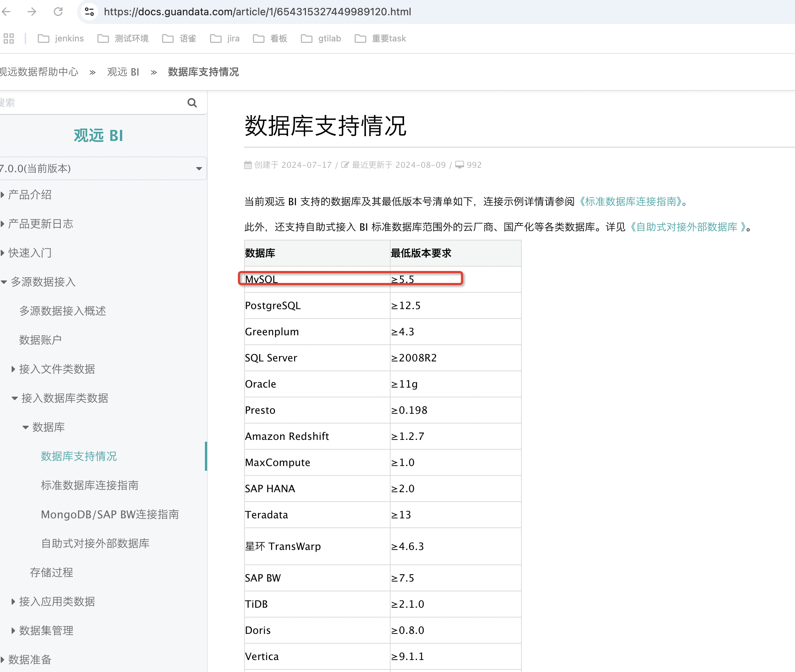Expand the 数据集管理 section
The height and width of the screenshot is (672, 795).
click(x=43, y=631)
